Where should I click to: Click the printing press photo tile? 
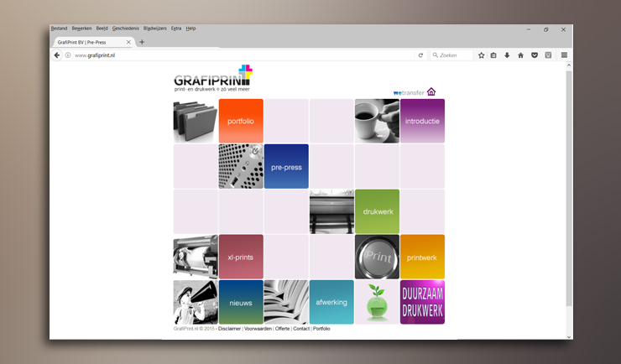[331, 211]
